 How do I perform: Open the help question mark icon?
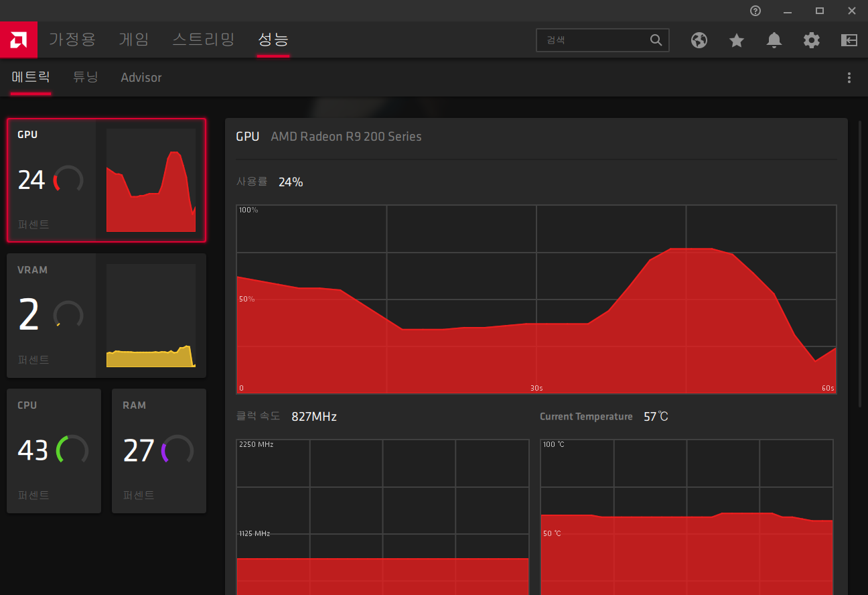[x=755, y=10]
